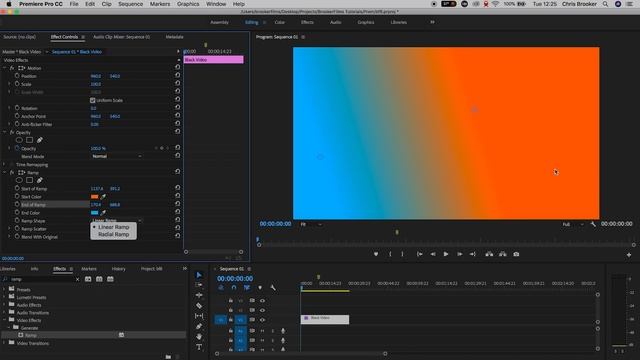This screenshot has height=360, width=640.
Task: Clear the Effects search field
Action: [78, 279]
